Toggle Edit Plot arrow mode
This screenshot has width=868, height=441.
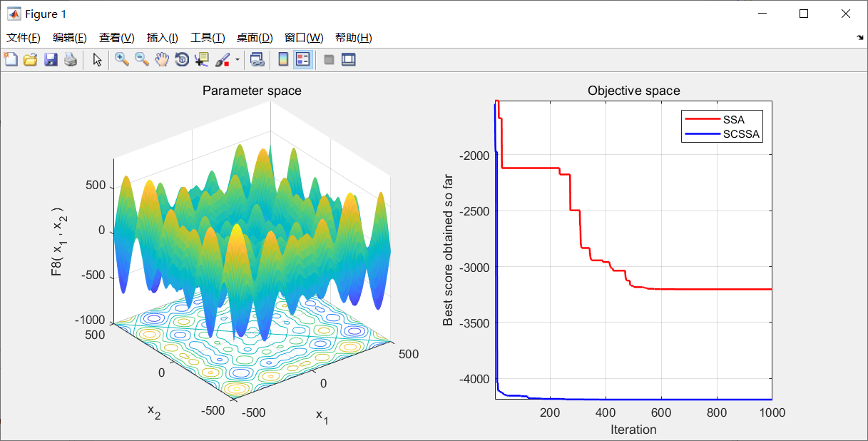click(x=98, y=60)
